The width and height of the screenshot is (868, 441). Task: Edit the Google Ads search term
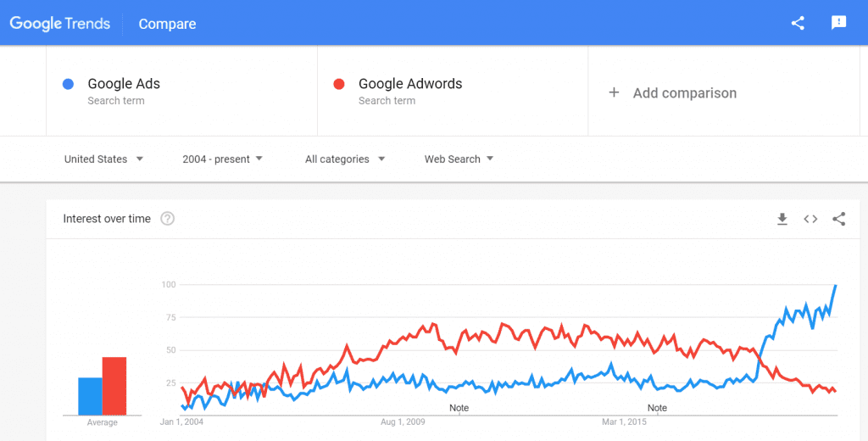(x=181, y=91)
